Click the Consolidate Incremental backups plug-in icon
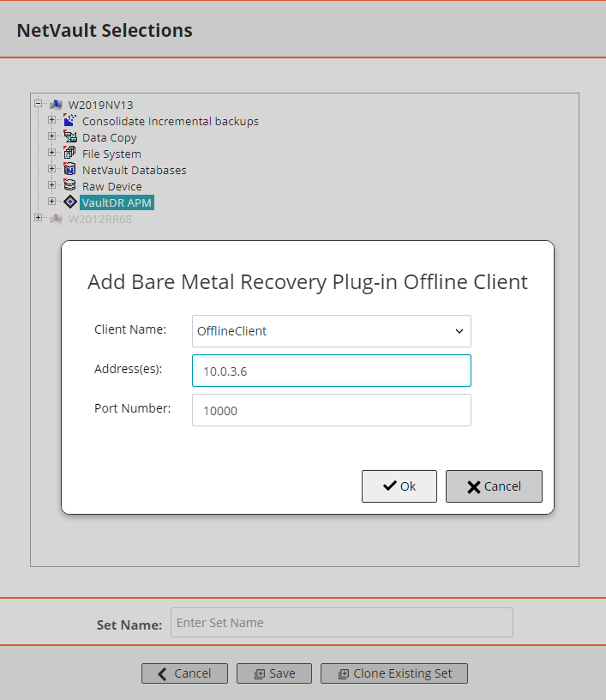Image resolution: width=606 pixels, height=700 pixels. (x=69, y=121)
